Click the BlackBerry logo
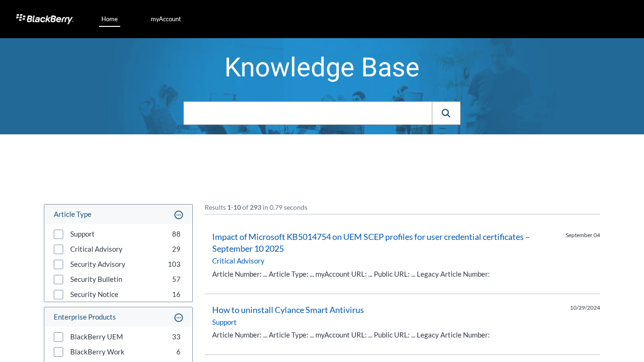The width and height of the screenshot is (644, 362). [45, 19]
